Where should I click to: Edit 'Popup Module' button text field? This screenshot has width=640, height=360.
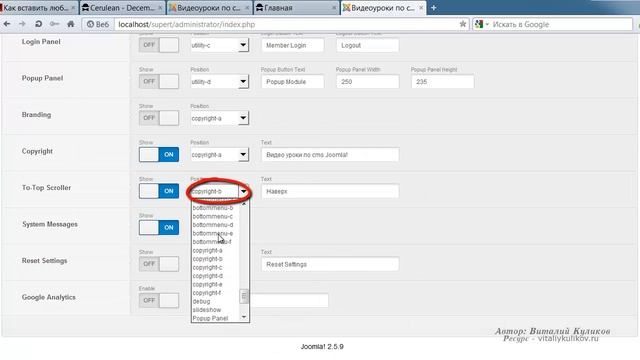coord(293,82)
